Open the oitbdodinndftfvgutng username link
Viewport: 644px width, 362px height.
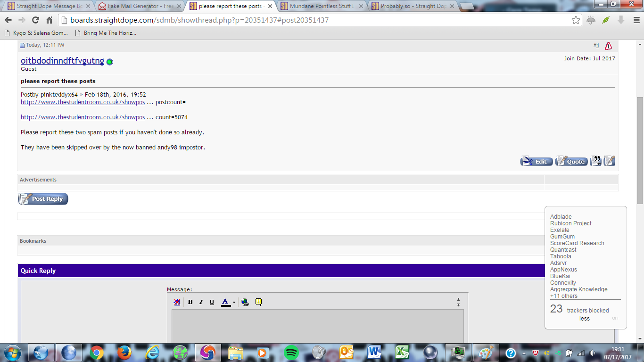[x=62, y=61]
